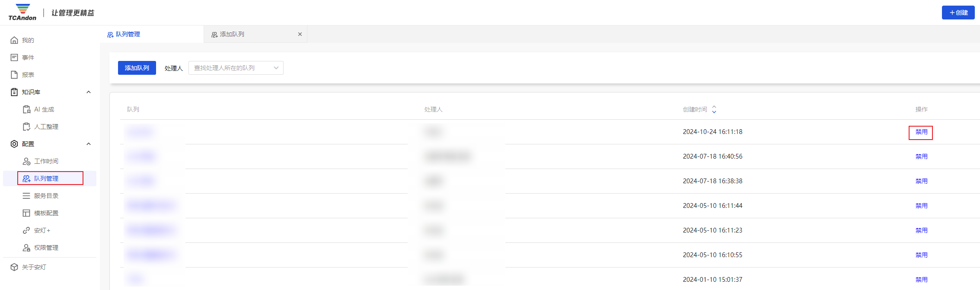Open the 报表 reports document icon
980x290 pixels.
(14, 75)
